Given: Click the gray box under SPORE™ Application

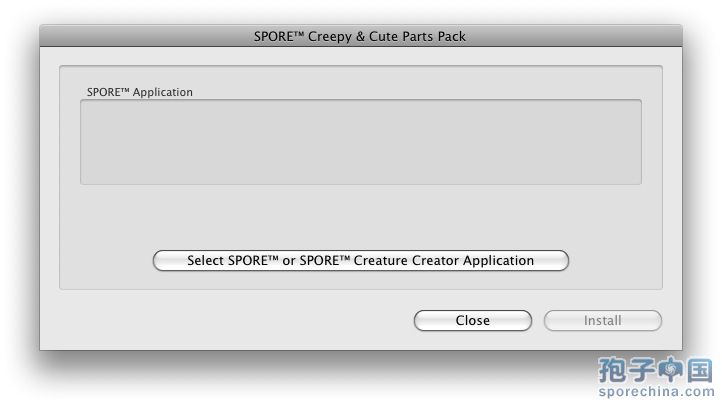Looking at the screenshot, I should (x=360, y=141).
